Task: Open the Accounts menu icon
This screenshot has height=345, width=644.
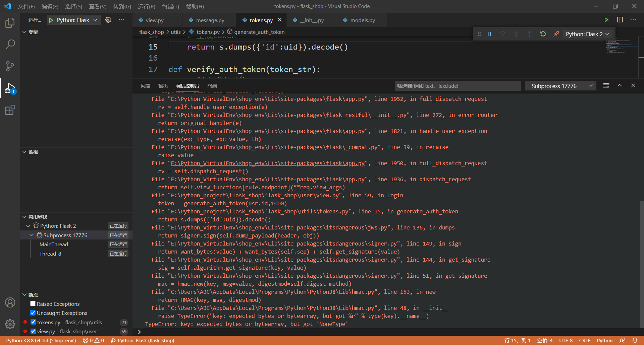Action: [x=10, y=302]
